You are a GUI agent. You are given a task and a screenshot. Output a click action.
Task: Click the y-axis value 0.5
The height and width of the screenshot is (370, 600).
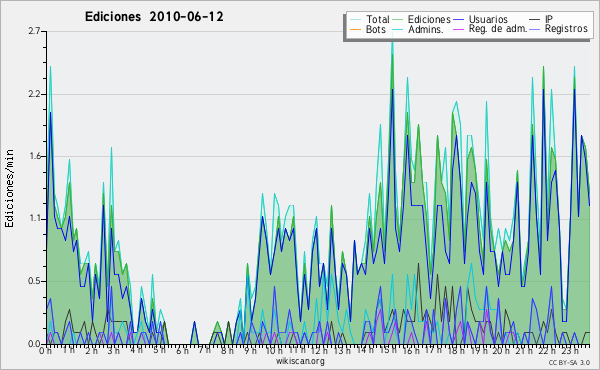click(x=34, y=281)
